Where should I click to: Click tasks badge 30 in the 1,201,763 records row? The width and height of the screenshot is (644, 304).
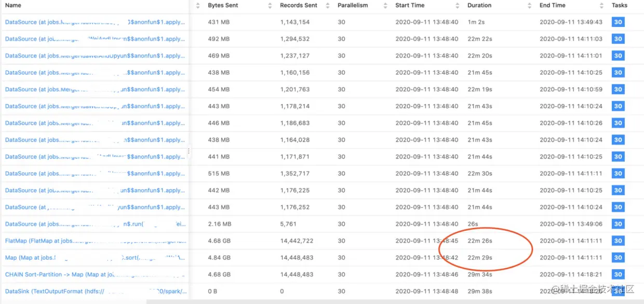click(618, 89)
